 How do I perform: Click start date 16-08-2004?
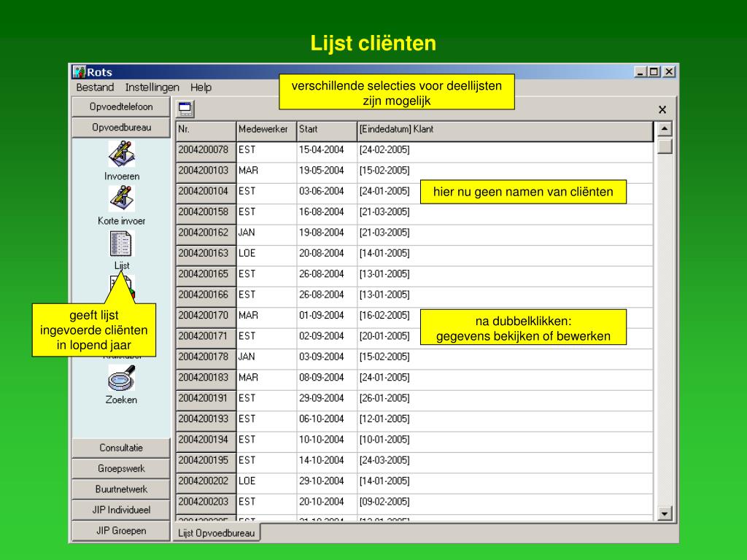point(322,212)
